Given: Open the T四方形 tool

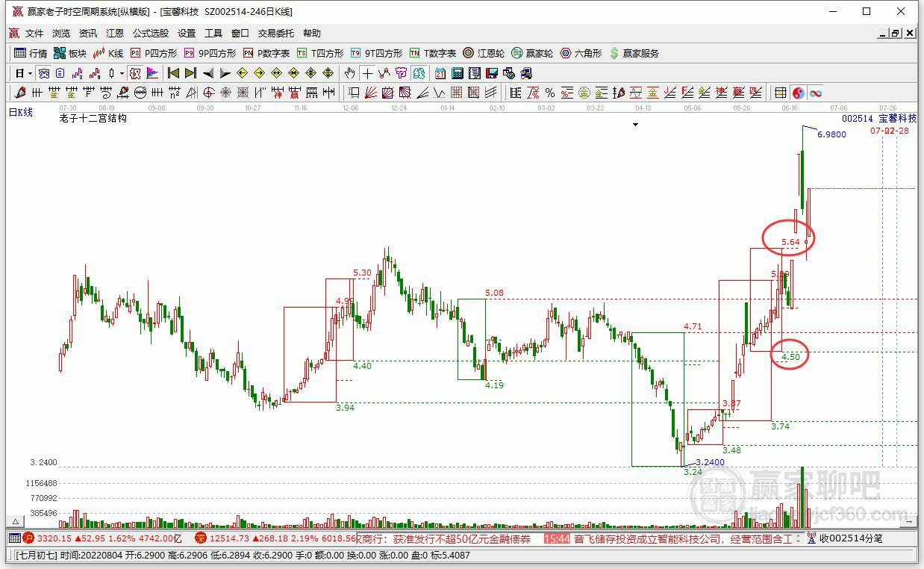Looking at the screenshot, I should [x=320, y=53].
